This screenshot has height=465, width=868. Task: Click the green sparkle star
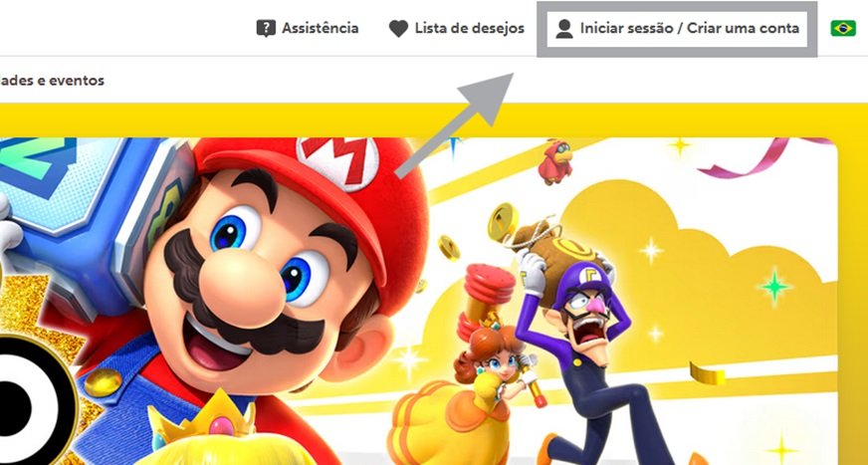click(774, 287)
